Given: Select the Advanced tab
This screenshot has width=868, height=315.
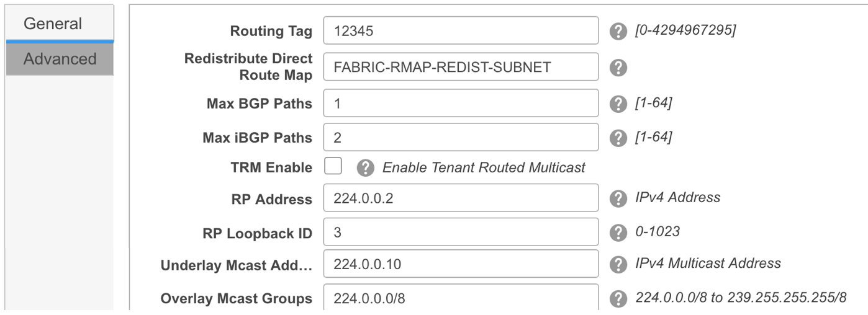Looking at the screenshot, I should tap(60, 59).
